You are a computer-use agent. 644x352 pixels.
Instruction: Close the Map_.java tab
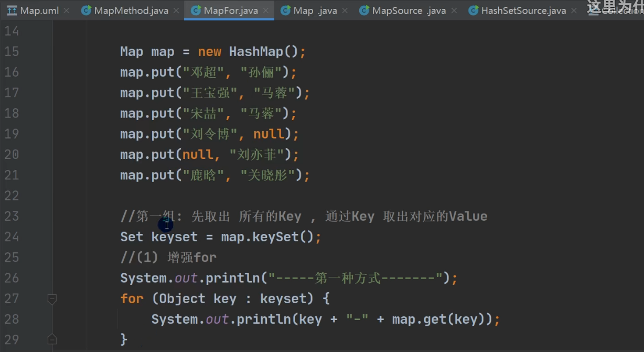tap(345, 10)
